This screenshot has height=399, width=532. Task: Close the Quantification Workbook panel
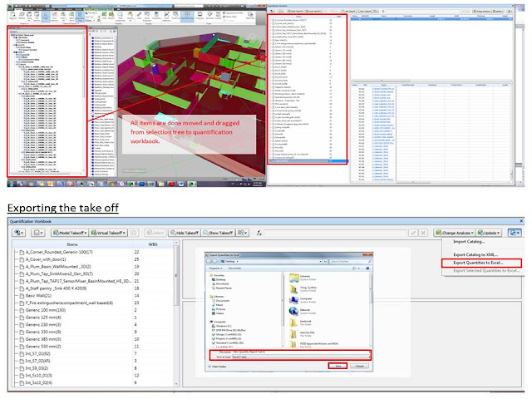click(x=521, y=221)
